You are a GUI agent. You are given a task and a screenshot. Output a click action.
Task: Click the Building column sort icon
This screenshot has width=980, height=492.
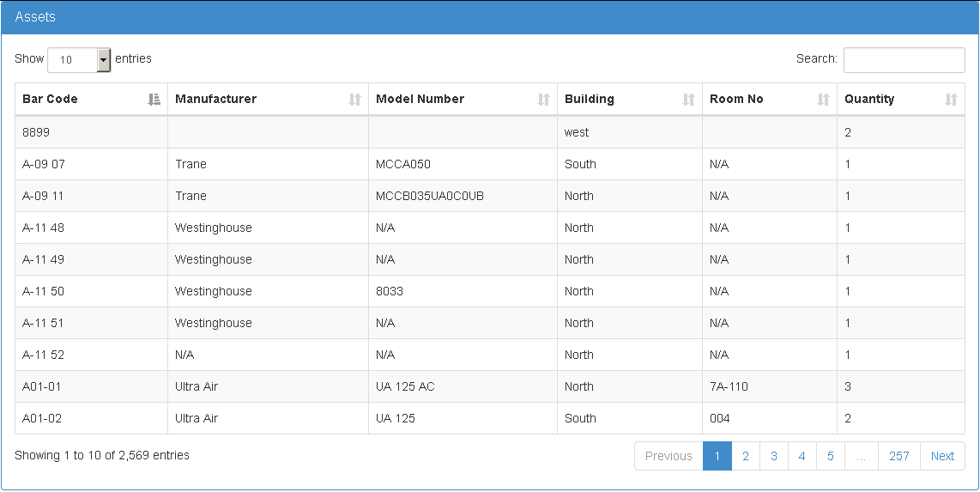tap(688, 100)
